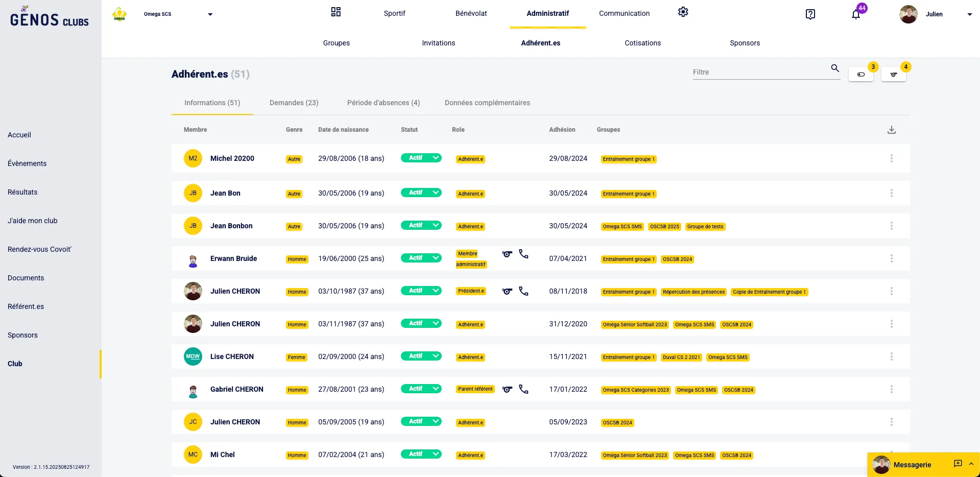Download the member list using the export icon
The image size is (980, 477).
(891, 130)
